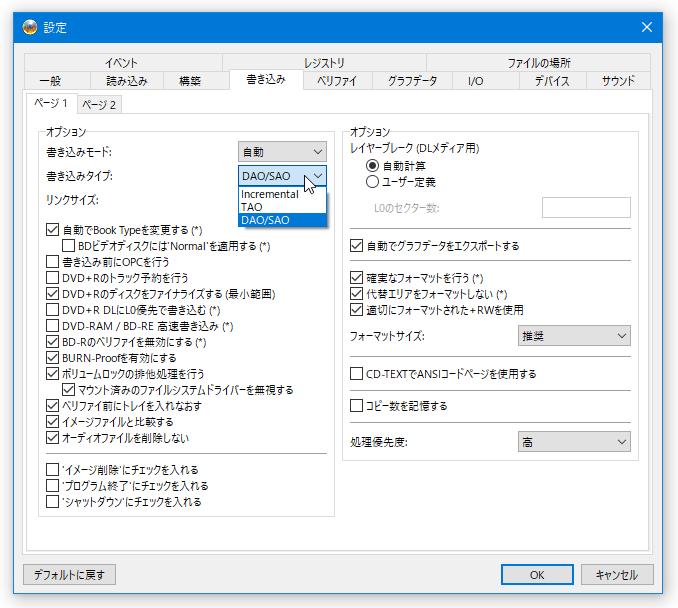
Task: Open the デバイス tab
Action: (552, 81)
